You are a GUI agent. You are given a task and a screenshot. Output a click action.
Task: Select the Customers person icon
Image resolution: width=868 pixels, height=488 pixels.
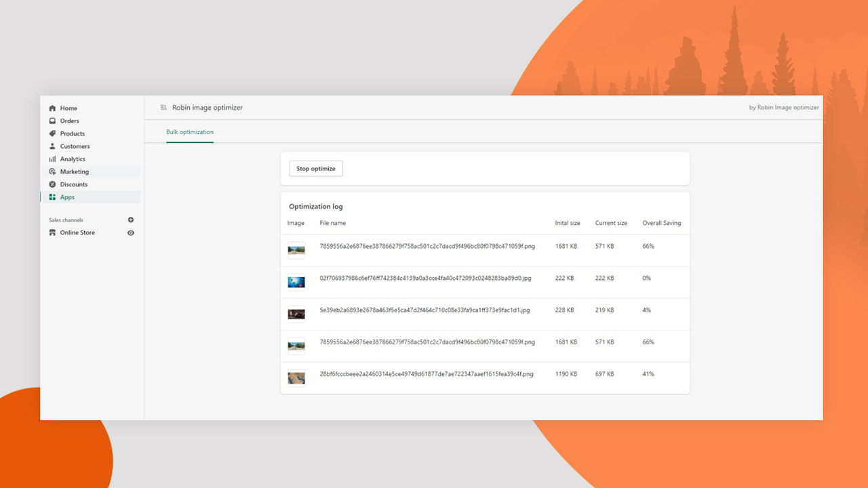tap(53, 146)
